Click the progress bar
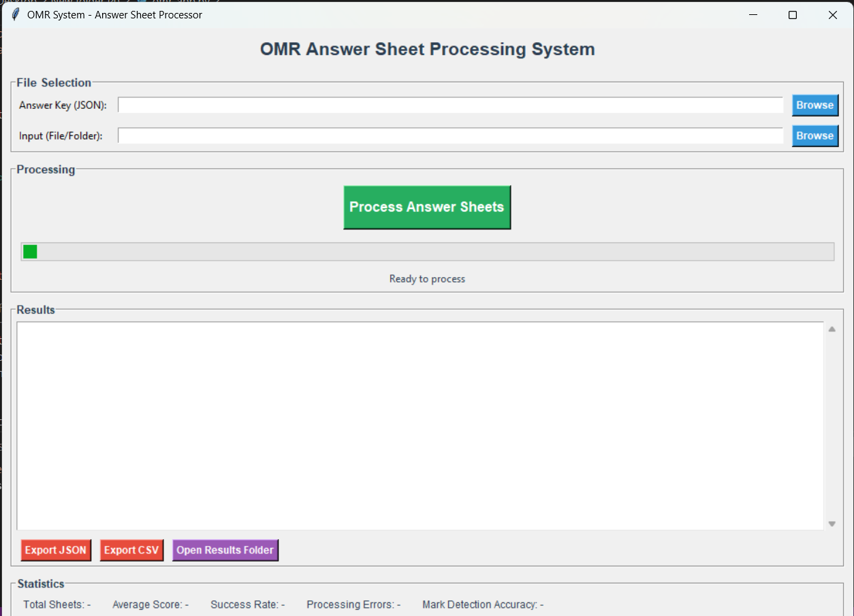The height and width of the screenshot is (616, 854). [x=427, y=251]
